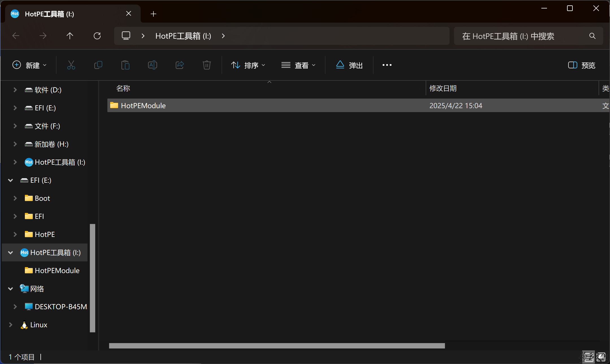The width and height of the screenshot is (610, 364).
Task: Expand the upper EFI (E:) drive node
Action: (x=15, y=108)
